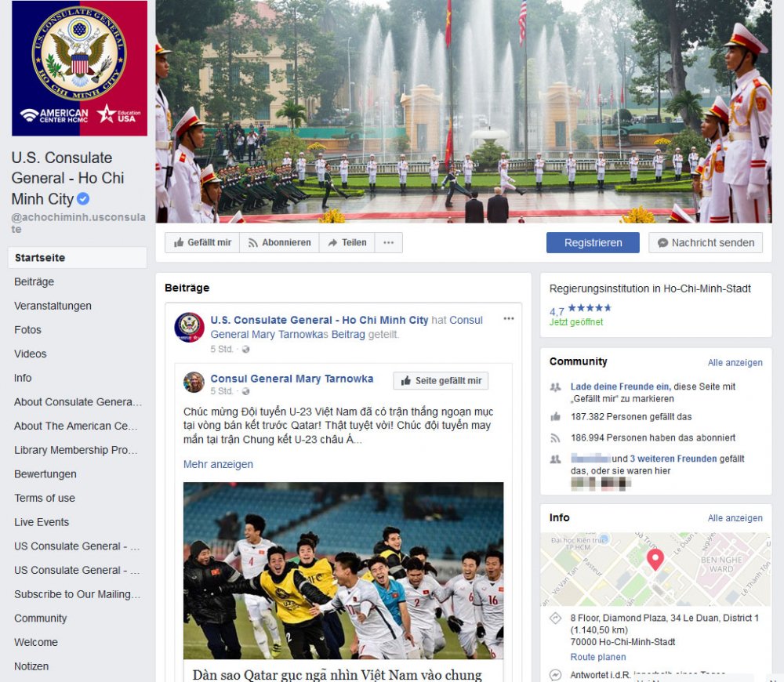
Task: Open the cover photo of the ceremony
Action: coord(463,111)
